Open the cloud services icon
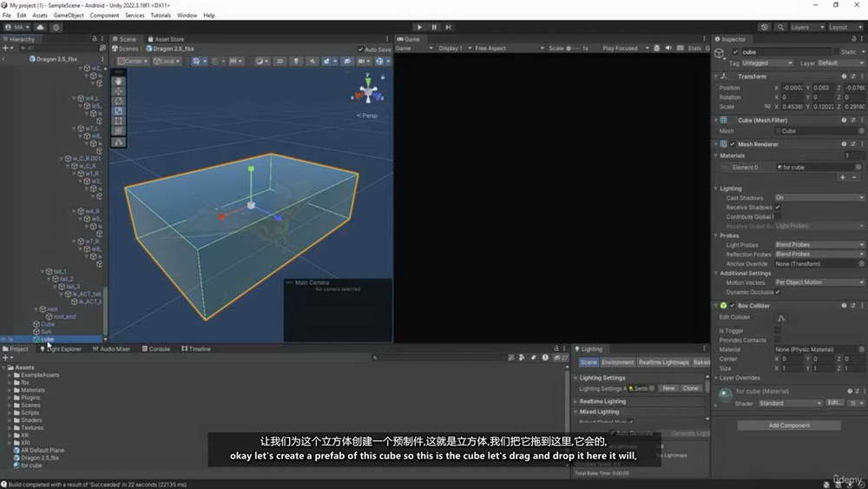This screenshot has width=868, height=489. (x=40, y=27)
